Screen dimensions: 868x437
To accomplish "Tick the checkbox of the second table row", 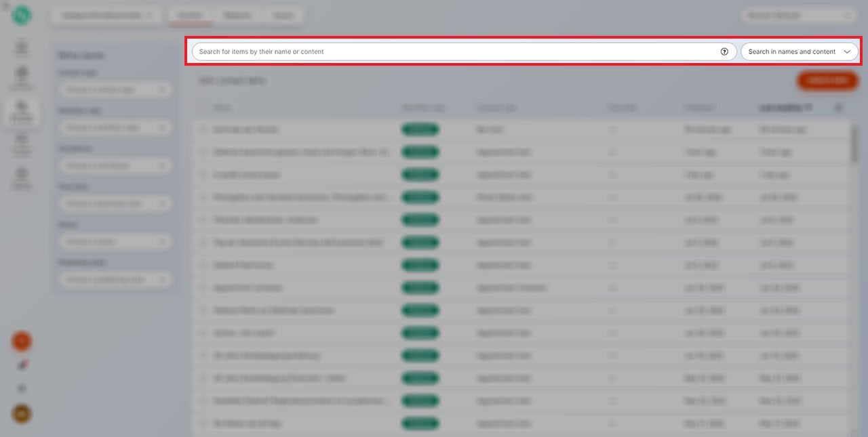I will click(x=203, y=152).
